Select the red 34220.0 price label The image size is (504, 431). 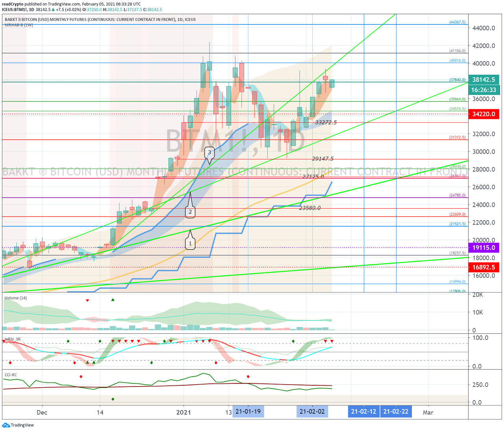(x=484, y=114)
